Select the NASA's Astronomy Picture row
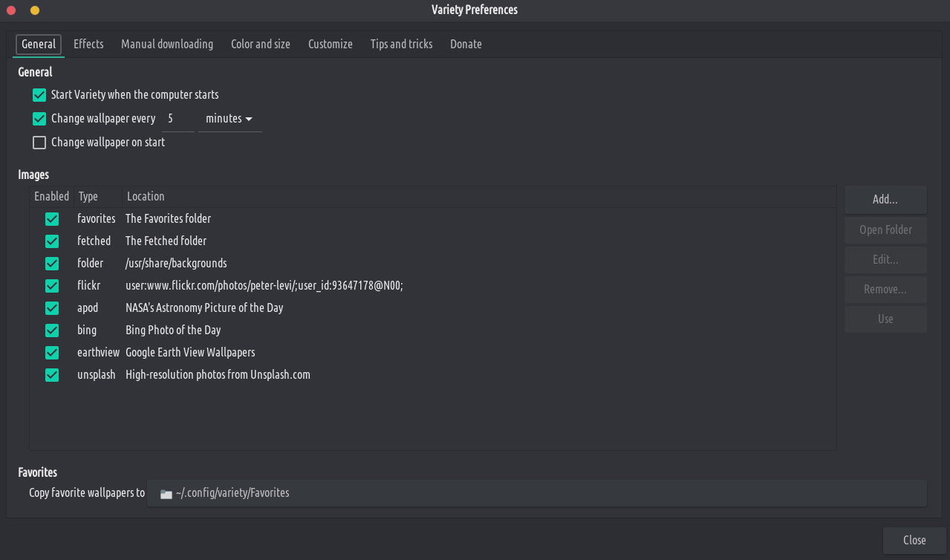This screenshot has height=560, width=950. (204, 308)
